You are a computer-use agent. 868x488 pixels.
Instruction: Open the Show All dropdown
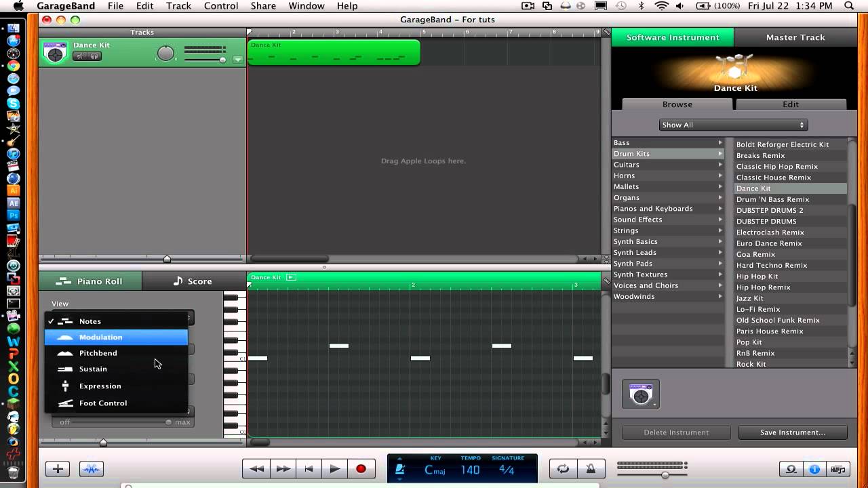click(733, 125)
